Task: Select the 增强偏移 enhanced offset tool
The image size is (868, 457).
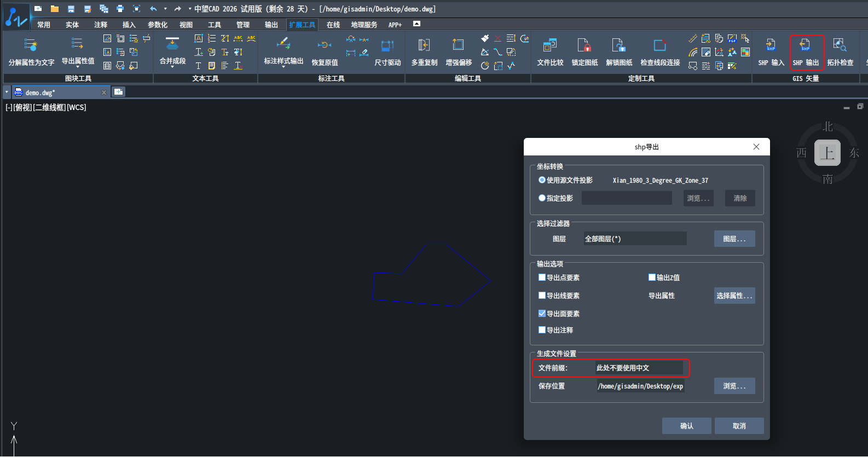Action: [x=459, y=53]
